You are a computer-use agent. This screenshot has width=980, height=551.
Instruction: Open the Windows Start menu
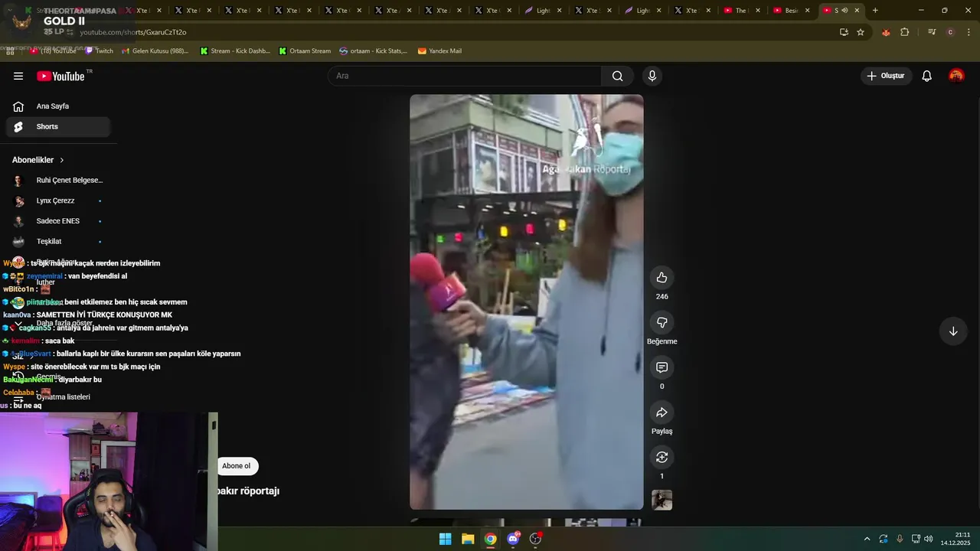(445, 539)
